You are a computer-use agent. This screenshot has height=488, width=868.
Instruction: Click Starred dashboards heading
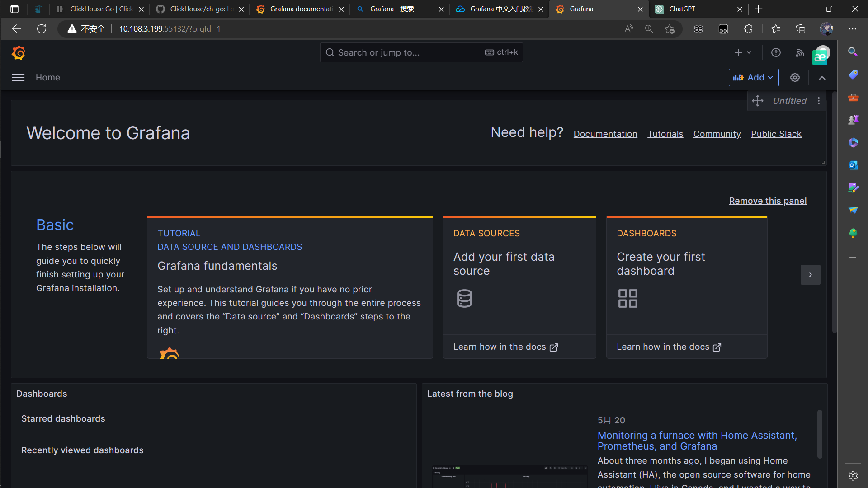coord(63,419)
